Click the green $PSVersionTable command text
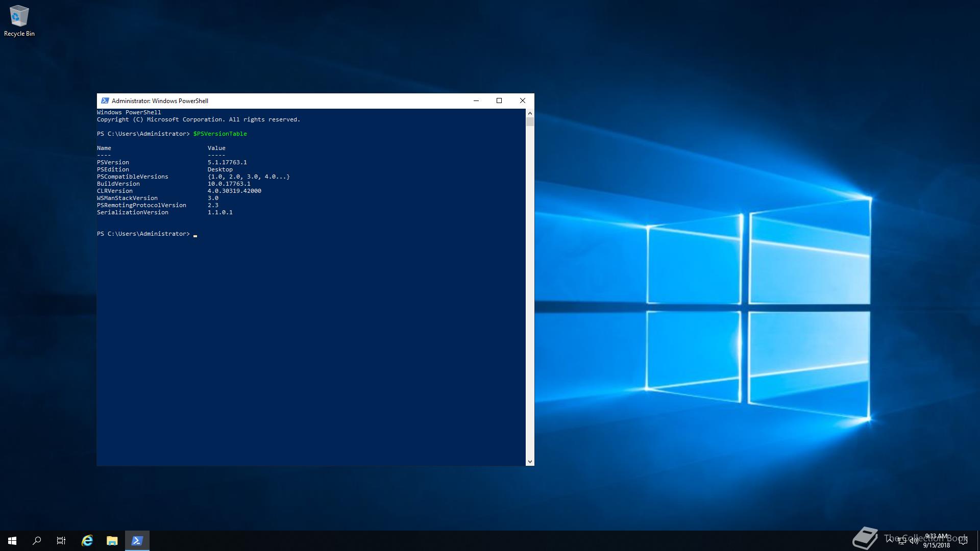Image resolution: width=980 pixels, height=551 pixels. (x=220, y=134)
